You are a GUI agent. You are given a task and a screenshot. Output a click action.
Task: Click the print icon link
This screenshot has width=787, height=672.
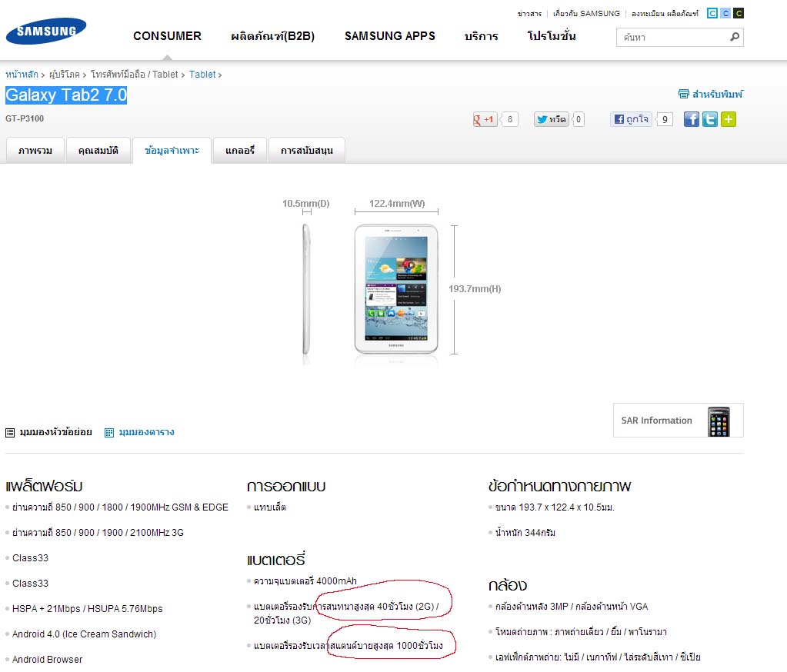coord(683,94)
